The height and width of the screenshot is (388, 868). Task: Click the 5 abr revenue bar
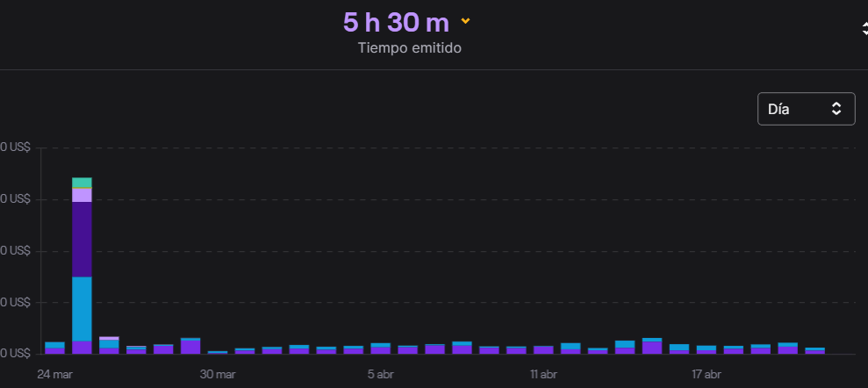coord(380,348)
